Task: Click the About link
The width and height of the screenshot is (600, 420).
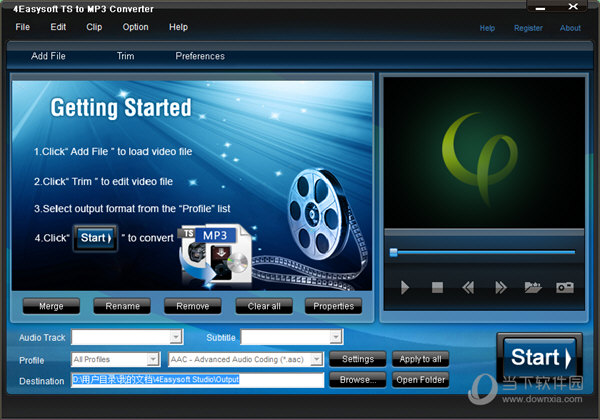Action: point(570,28)
